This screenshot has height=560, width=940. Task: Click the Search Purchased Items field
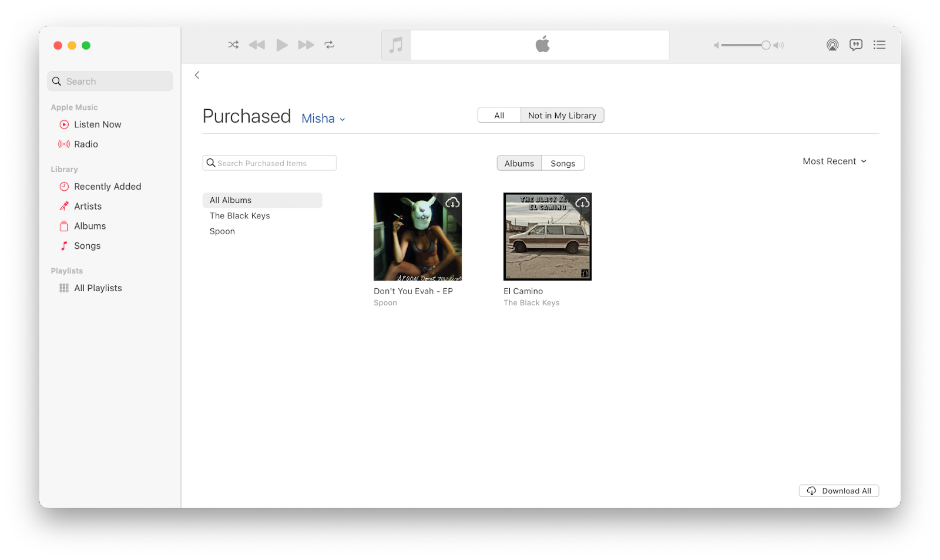[270, 163]
